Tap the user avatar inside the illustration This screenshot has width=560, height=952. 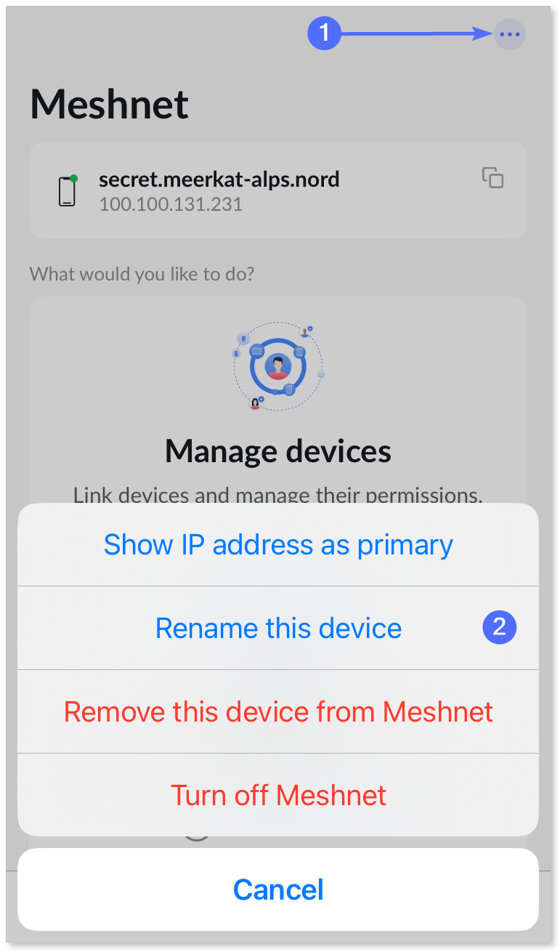277,366
